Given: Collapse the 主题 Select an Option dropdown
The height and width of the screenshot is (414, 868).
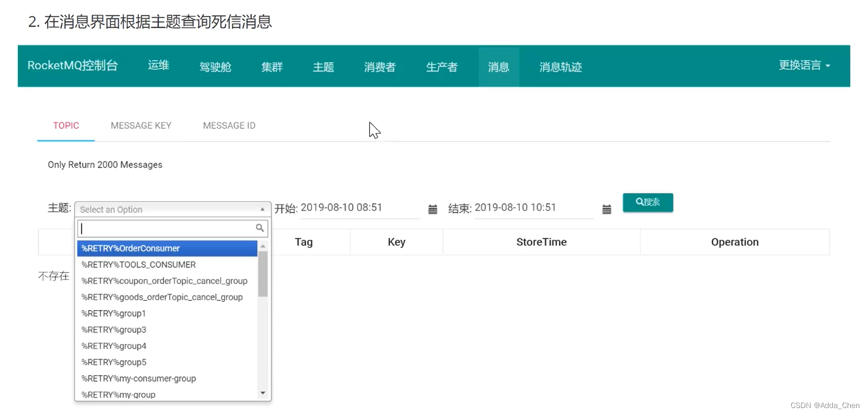Looking at the screenshot, I should tap(173, 209).
